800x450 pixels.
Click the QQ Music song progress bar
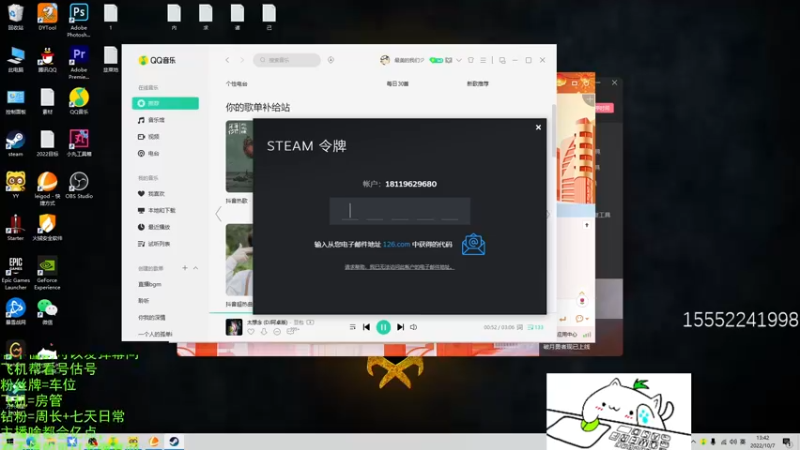tap(383, 313)
